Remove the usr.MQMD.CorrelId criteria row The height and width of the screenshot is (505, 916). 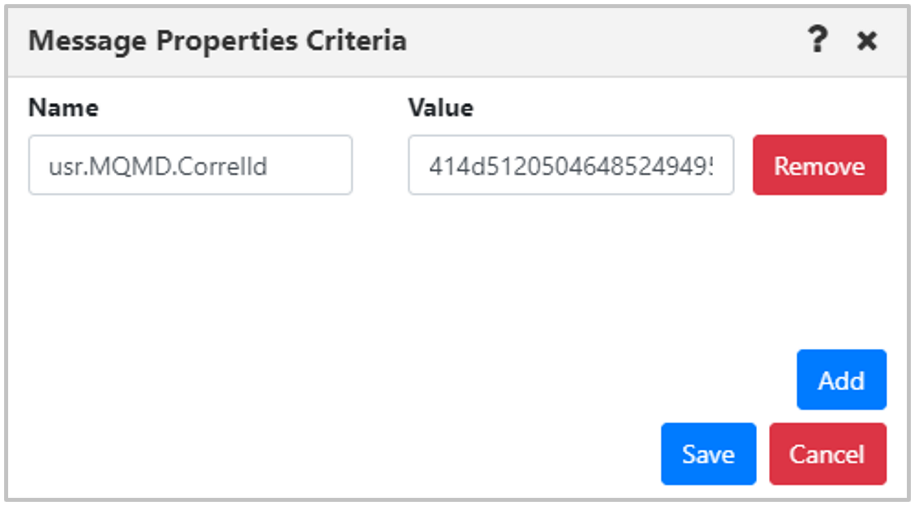click(820, 165)
